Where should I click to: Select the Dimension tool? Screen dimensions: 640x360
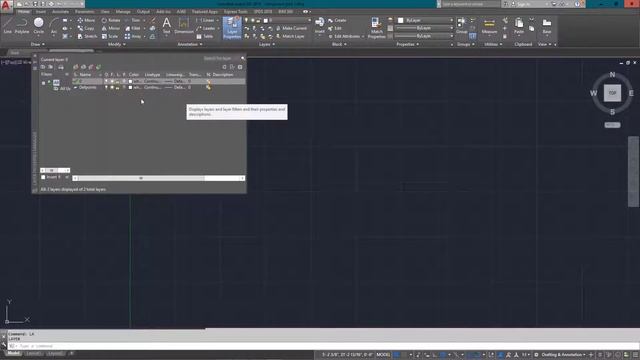(x=184, y=26)
